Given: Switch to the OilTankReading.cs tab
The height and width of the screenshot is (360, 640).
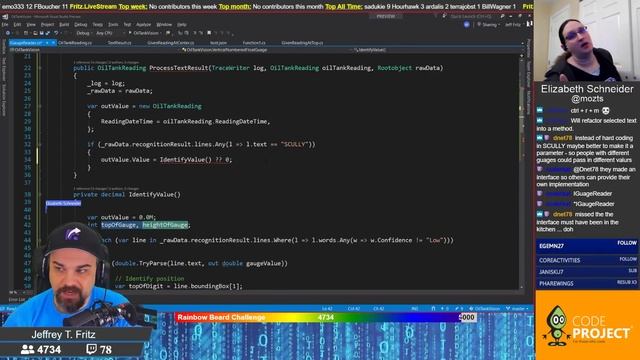Looking at the screenshot, I should (x=75, y=43).
